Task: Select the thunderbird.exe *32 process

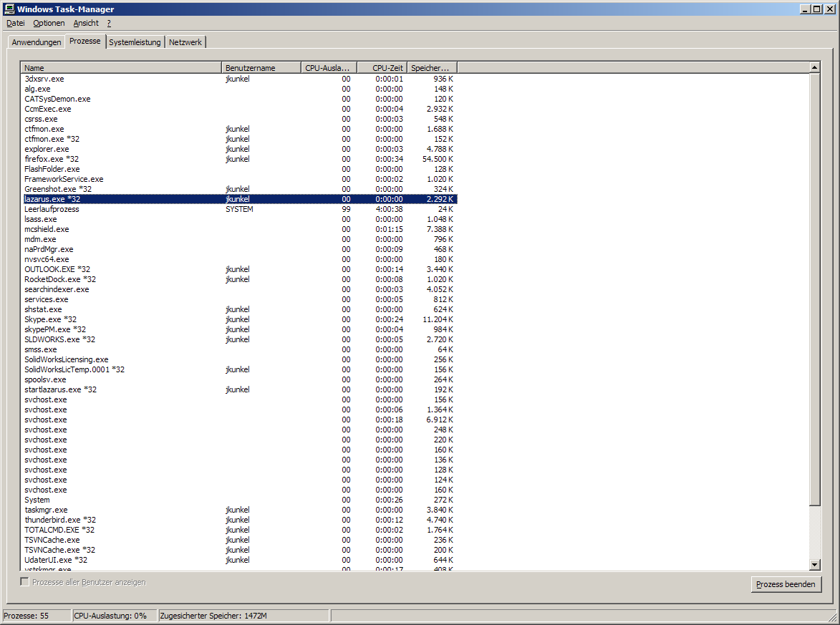Action: pos(60,520)
